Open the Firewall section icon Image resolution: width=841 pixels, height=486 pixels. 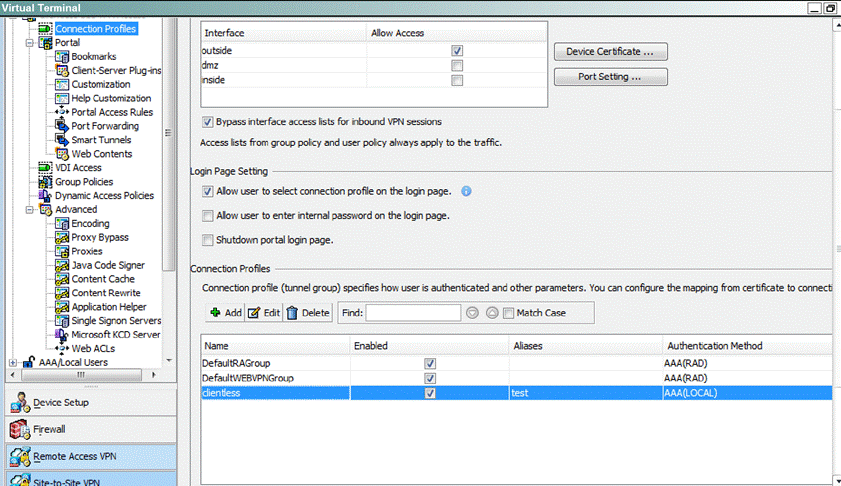coord(20,430)
